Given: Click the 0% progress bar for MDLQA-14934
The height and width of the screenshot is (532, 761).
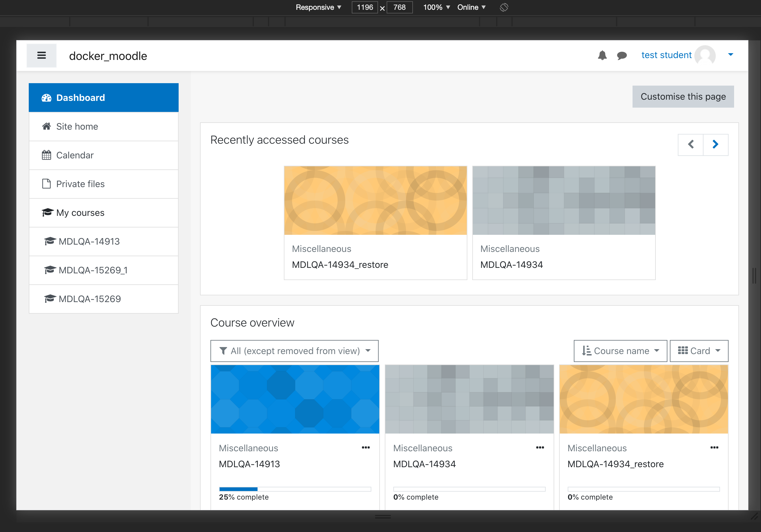Looking at the screenshot, I should [x=469, y=489].
